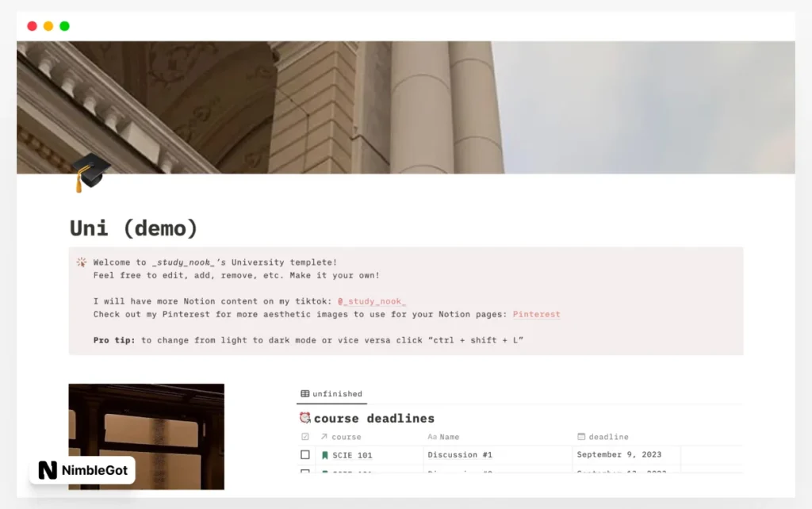Open the Pinterest link
This screenshot has height=509, width=812.
537,314
